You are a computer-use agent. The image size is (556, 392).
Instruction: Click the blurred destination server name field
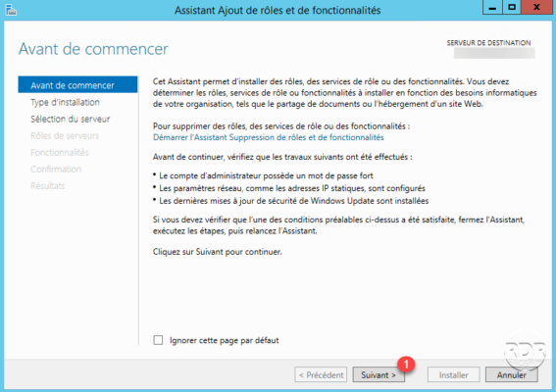pos(494,53)
